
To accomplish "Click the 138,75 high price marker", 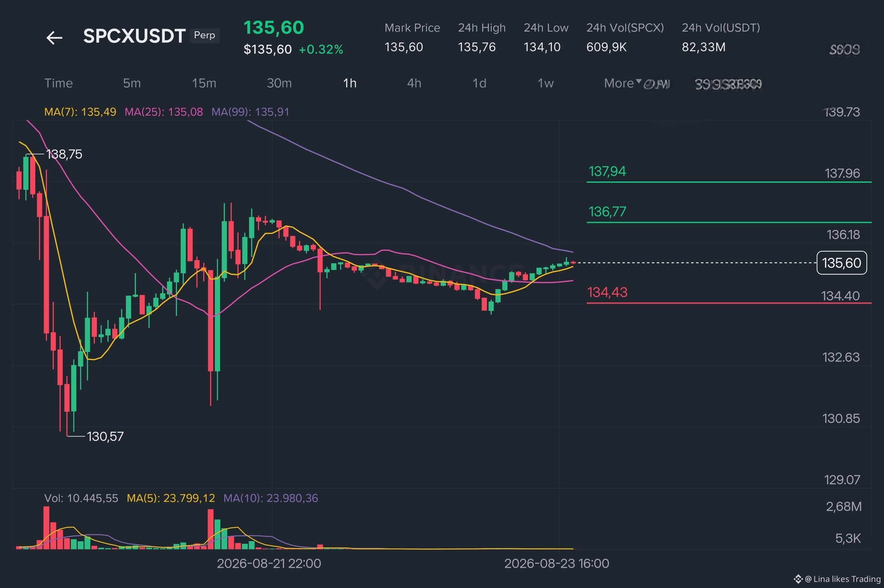I will [x=64, y=154].
